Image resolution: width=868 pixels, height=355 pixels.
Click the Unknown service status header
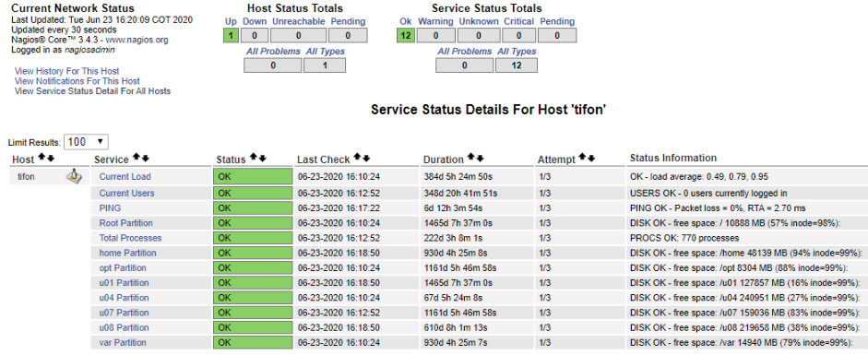pos(479,21)
